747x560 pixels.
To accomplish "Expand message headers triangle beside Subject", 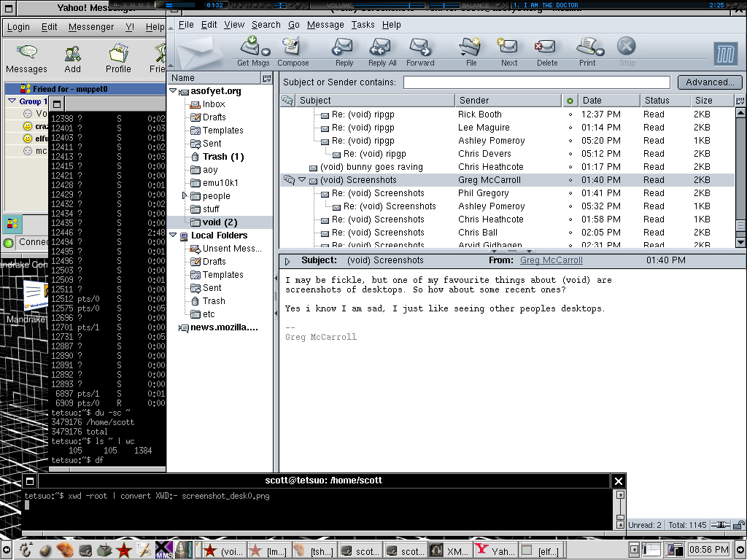I will pyautogui.click(x=287, y=261).
